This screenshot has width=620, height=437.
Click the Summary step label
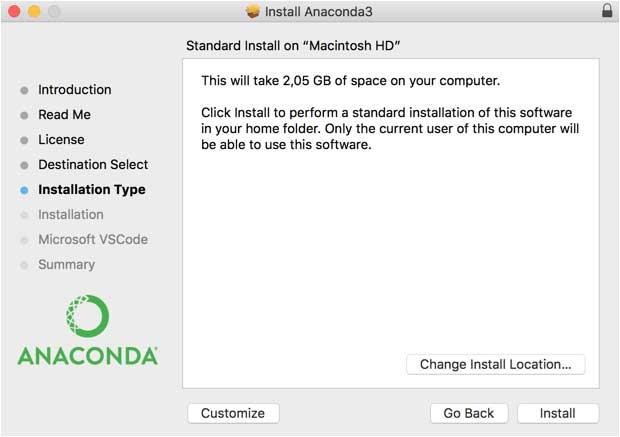66,265
